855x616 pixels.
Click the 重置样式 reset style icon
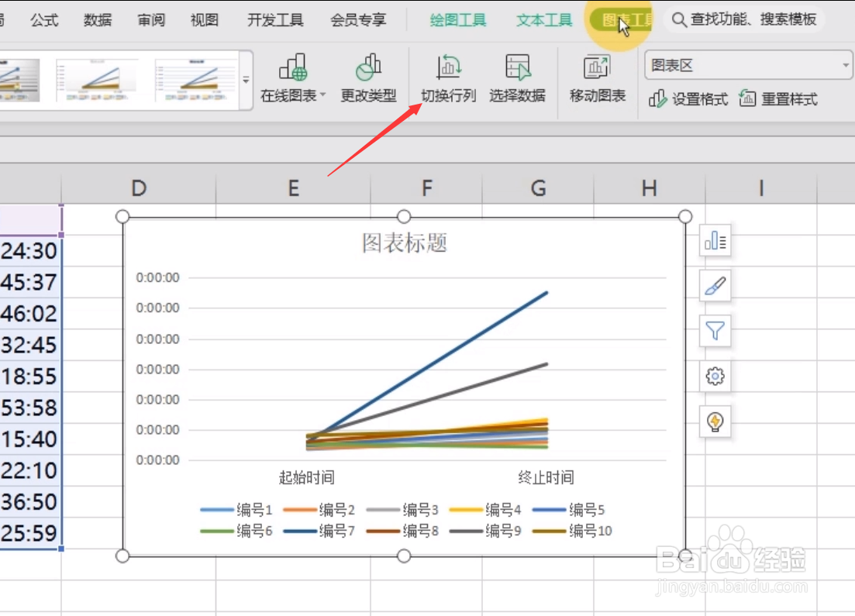click(747, 98)
